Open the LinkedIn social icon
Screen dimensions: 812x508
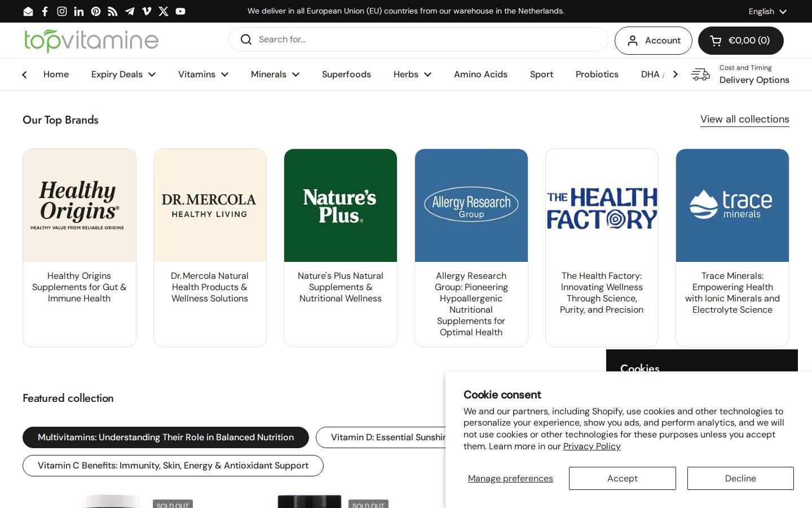click(x=79, y=11)
